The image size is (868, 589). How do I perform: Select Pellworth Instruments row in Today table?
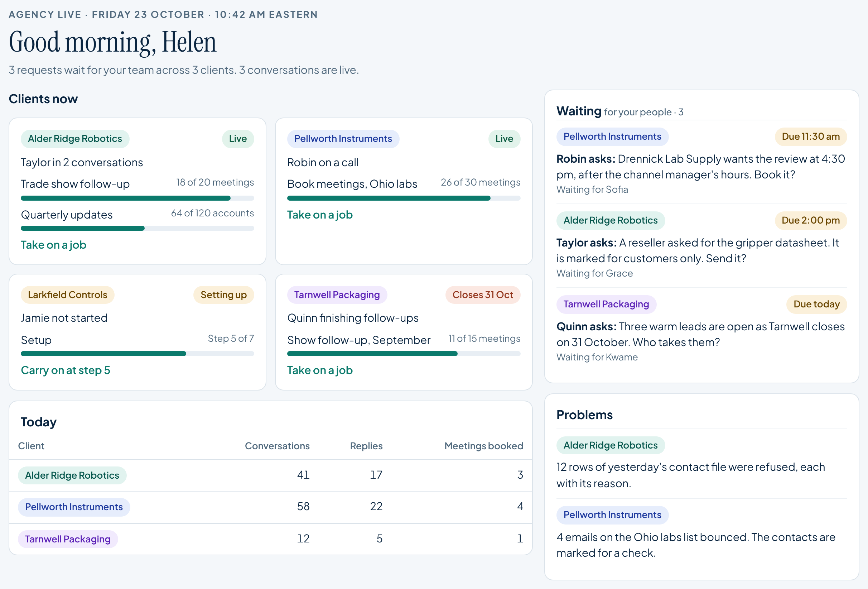(270, 507)
